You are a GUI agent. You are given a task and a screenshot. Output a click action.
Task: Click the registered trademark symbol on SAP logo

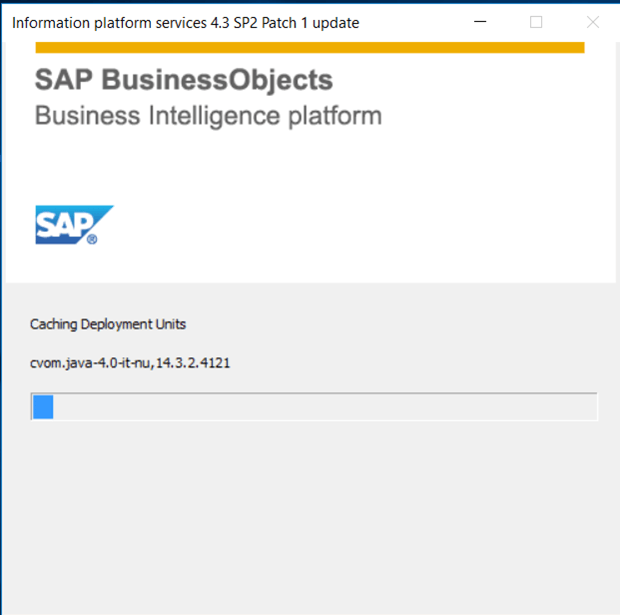tap(92, 239)
